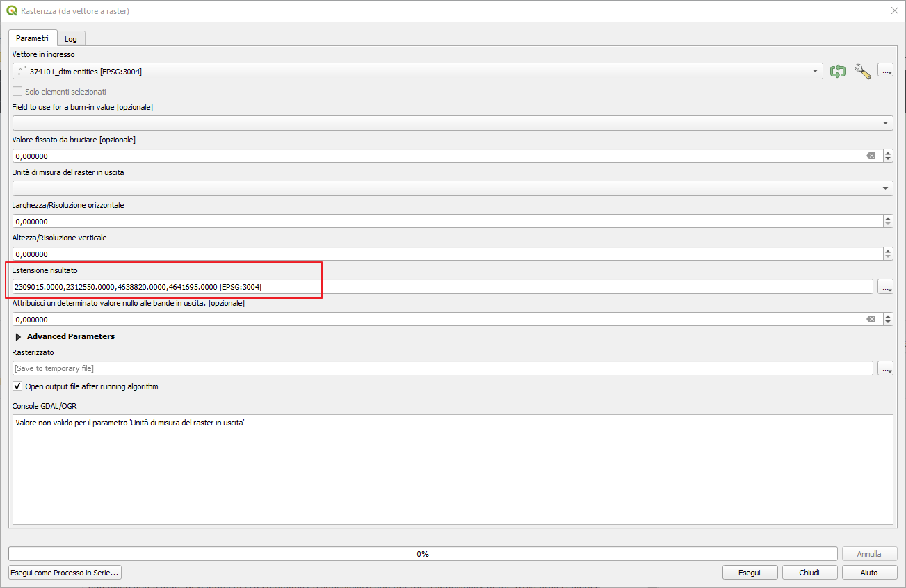Expand the Advanced Parameters section
Viewport: 906px width, 588px height.
tap(19, 336)
